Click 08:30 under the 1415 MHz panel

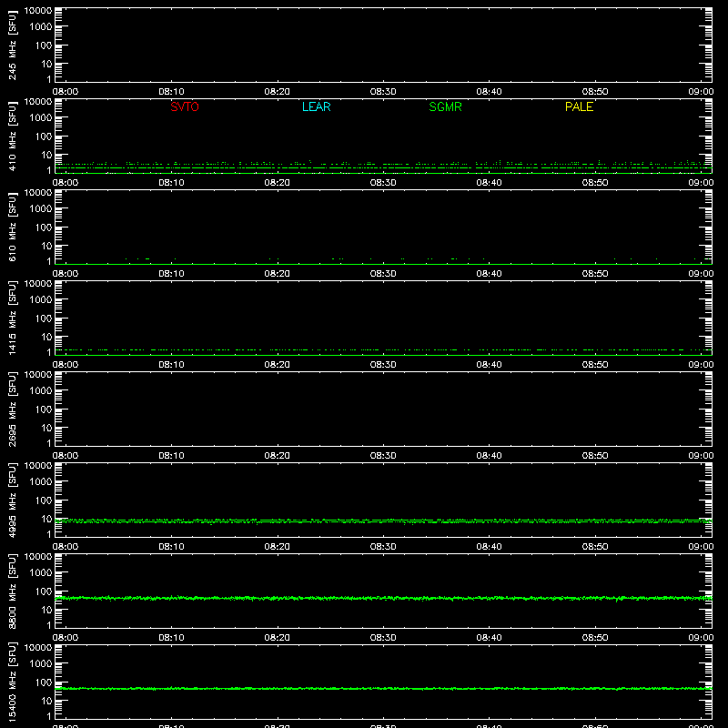(383, 365)
